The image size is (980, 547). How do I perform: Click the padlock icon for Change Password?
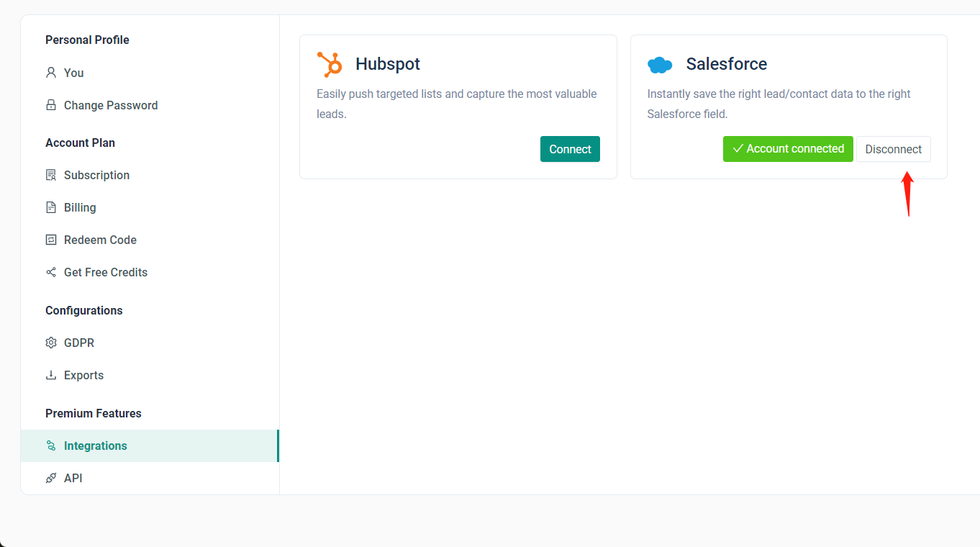(51, 105)
